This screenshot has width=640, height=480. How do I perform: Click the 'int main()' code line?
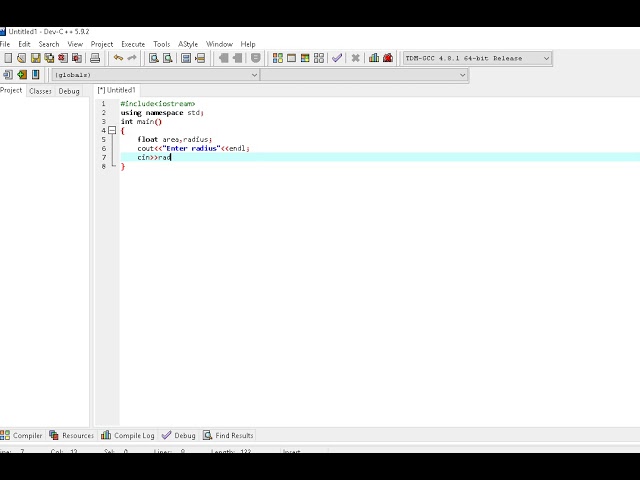point(141,122)
